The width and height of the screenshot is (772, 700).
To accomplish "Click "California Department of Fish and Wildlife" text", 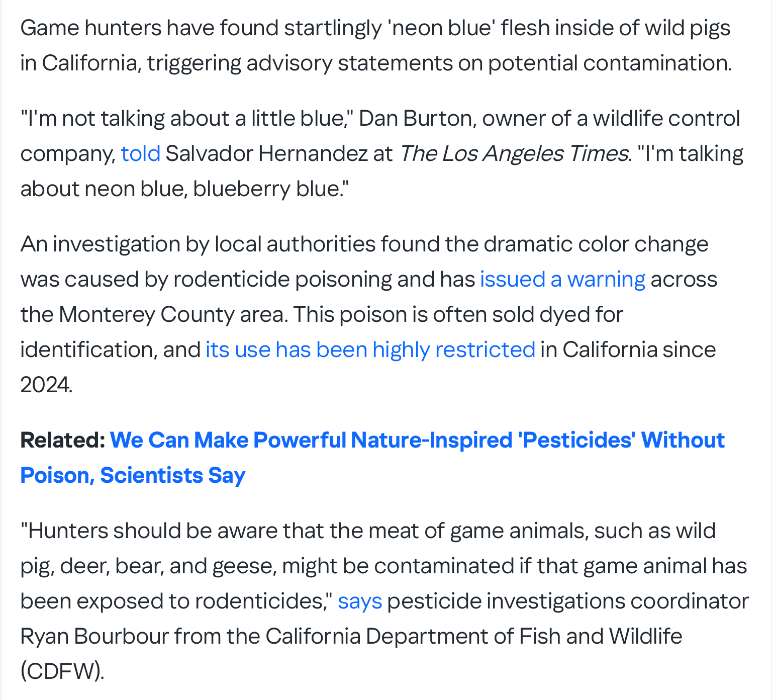I will click(x=473, y=637).
